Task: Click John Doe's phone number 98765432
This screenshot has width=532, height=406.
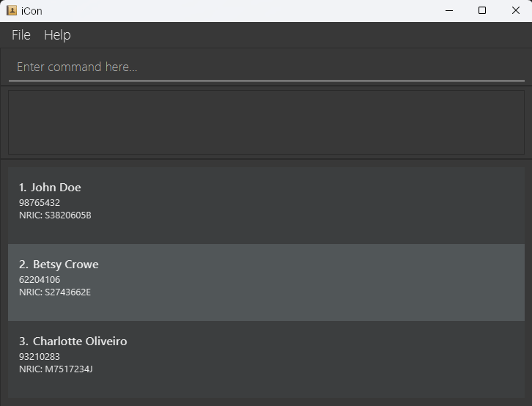Action: pyautogui.click(x=40, y=202)
